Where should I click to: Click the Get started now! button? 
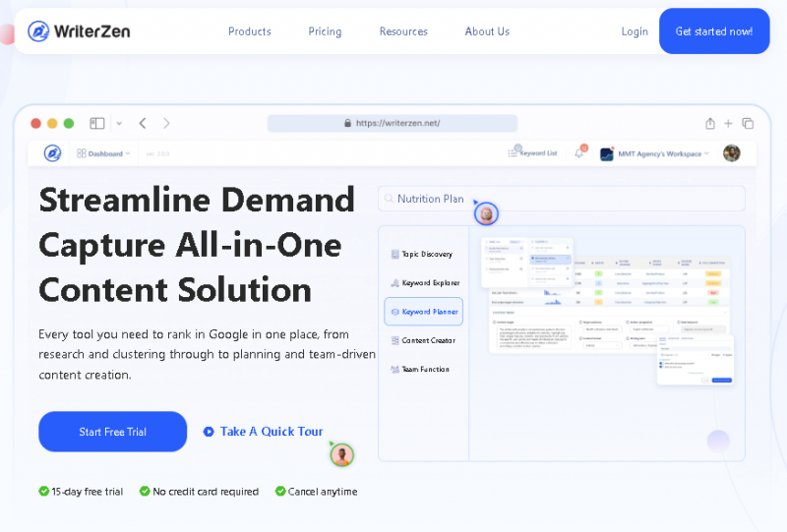point(713,31)
